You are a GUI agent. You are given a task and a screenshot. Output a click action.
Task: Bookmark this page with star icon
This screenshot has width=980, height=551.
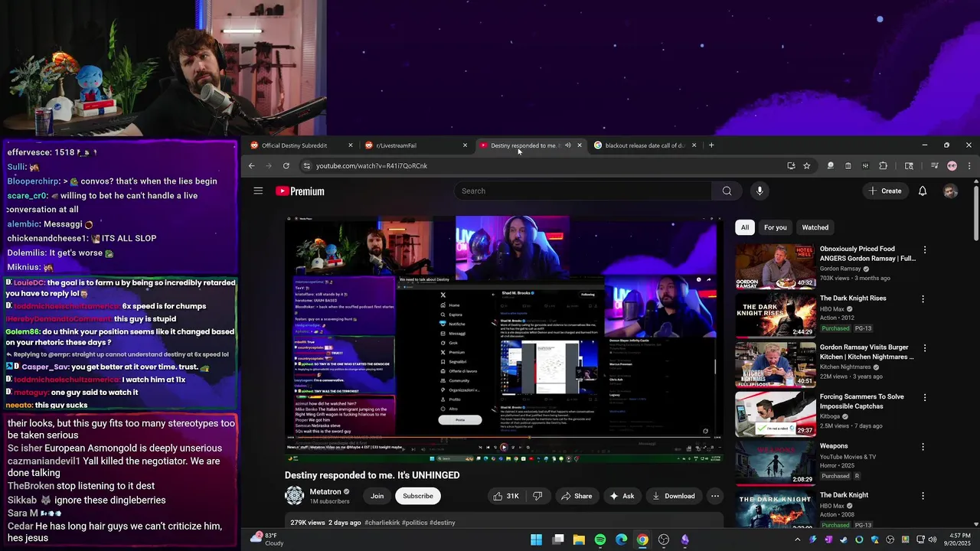tap(806, 165)
